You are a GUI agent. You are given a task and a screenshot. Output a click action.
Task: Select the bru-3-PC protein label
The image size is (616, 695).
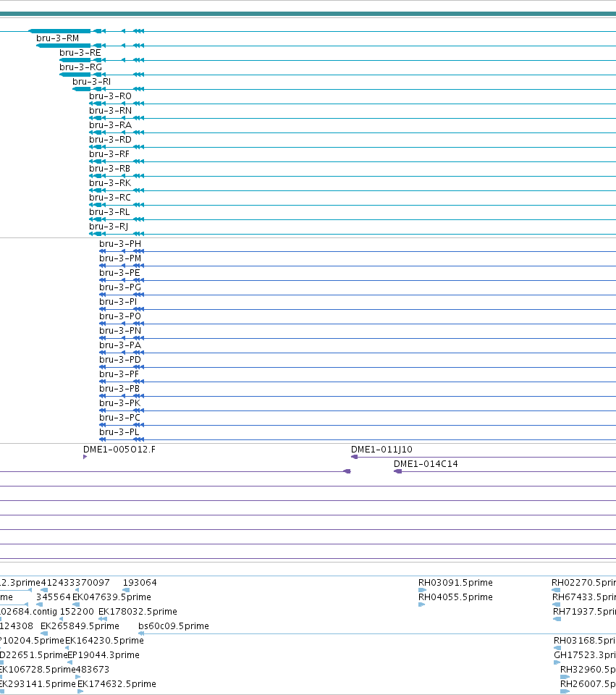point(119,418)
